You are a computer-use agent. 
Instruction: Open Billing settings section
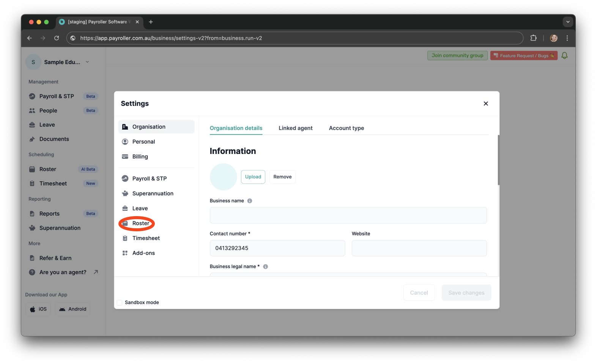point(156,157)
